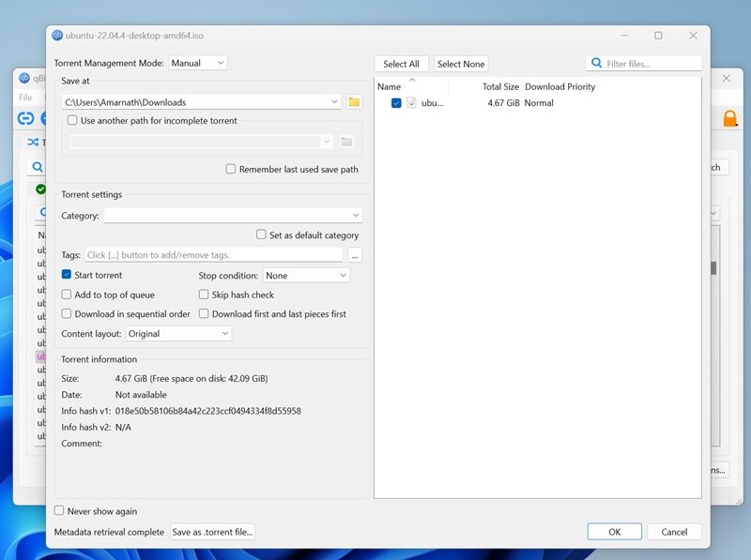This screenshot has height=560, width=751.
Task: Open the folder browser for the save path
Action: coord(354,102)
